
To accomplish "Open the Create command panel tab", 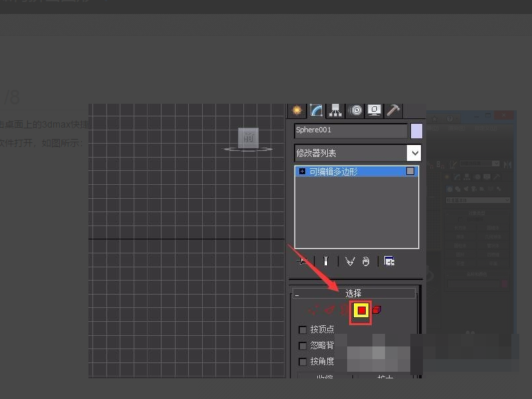I will (x=297, y=110).
